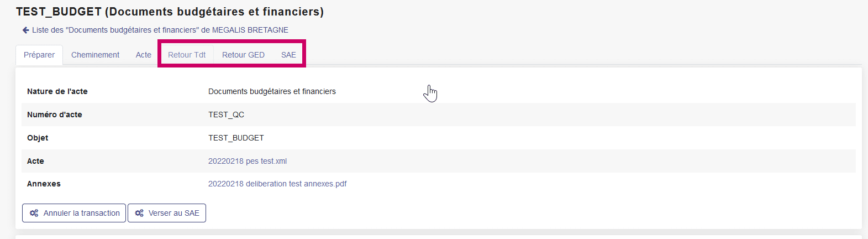The image size is (868, 239).
Task: Open the Cheminement tab
Action: [x=95, y=55]
